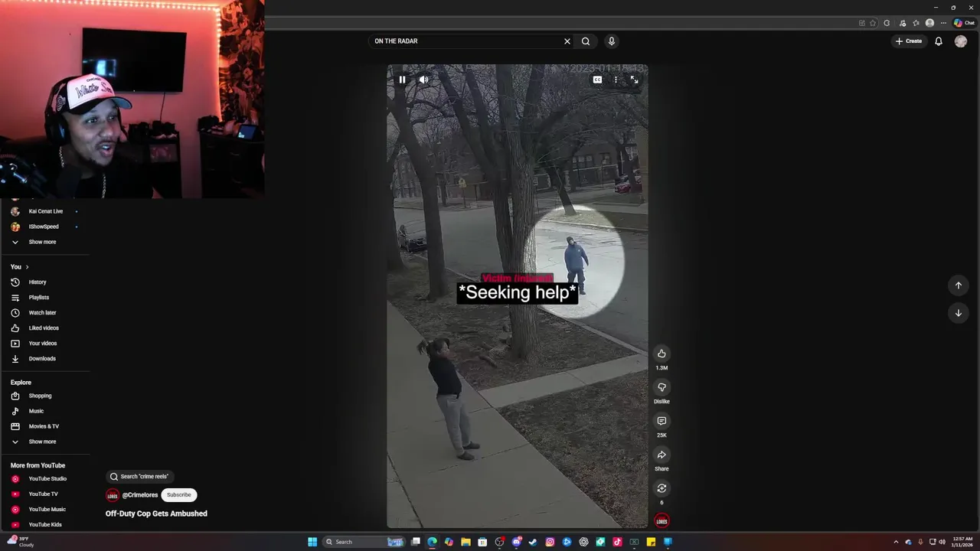Go to the previous Short

[959, 285]
